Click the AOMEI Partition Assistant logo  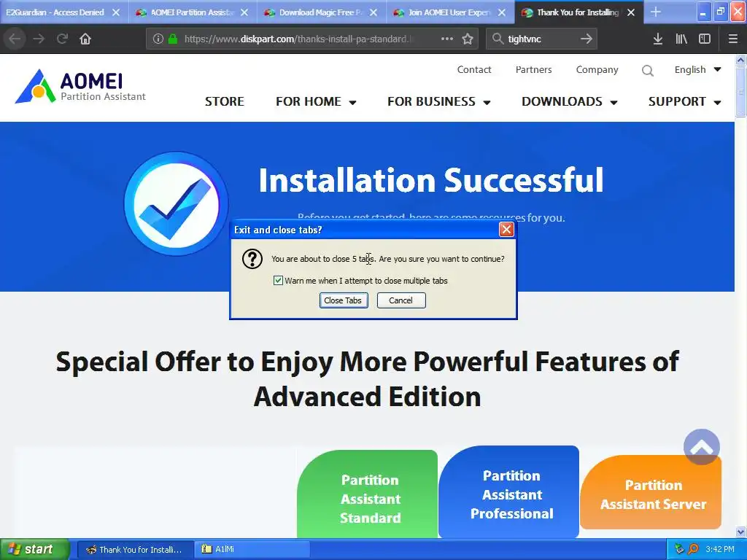pos(80,86)
